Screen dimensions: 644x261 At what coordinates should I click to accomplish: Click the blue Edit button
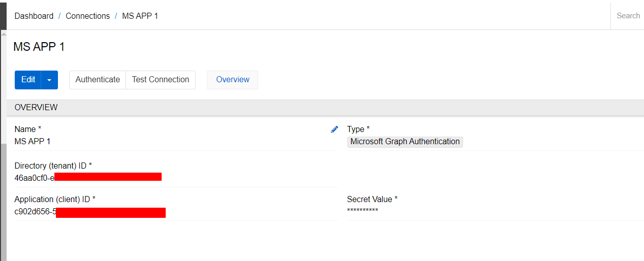tap(28, 80)
